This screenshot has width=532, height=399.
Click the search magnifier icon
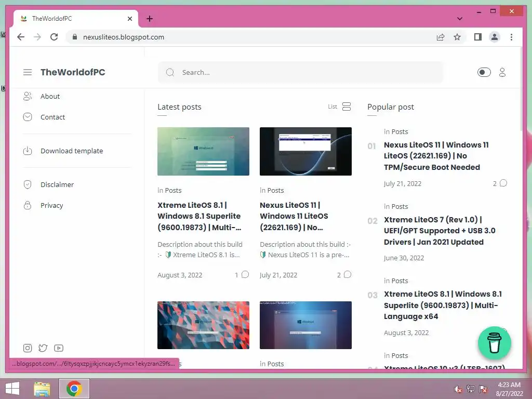pos(170,72)
